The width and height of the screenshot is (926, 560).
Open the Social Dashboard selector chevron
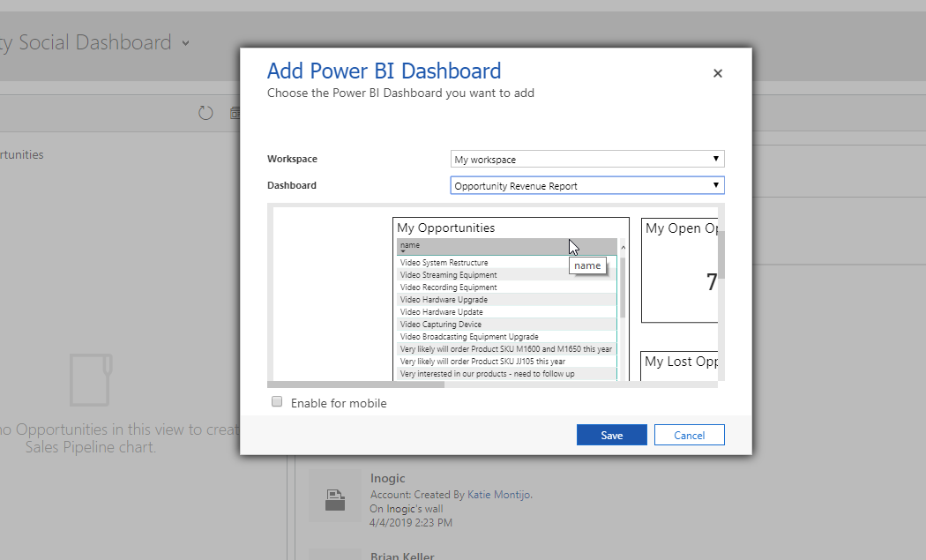185,43
